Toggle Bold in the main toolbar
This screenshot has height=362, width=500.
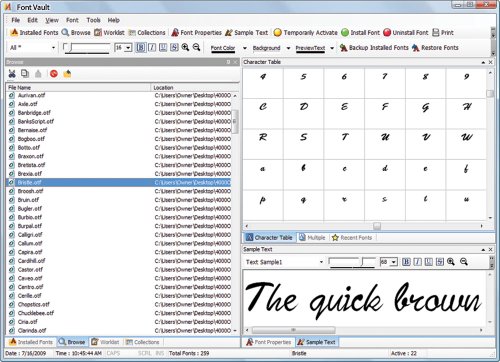[x=141, y=47]
